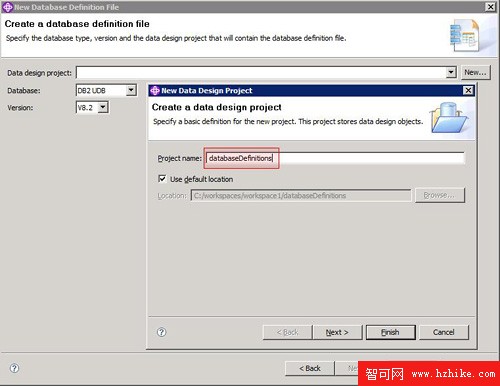Click the New... button beside Data design project
The height and width of the screenshot is (386, 500).
tap(475, 72)
